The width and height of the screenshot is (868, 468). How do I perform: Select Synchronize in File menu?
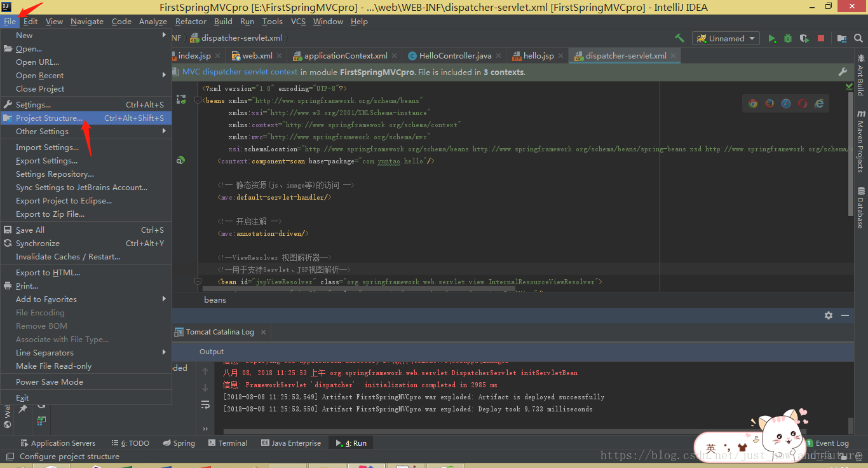(x=86, y=244)
